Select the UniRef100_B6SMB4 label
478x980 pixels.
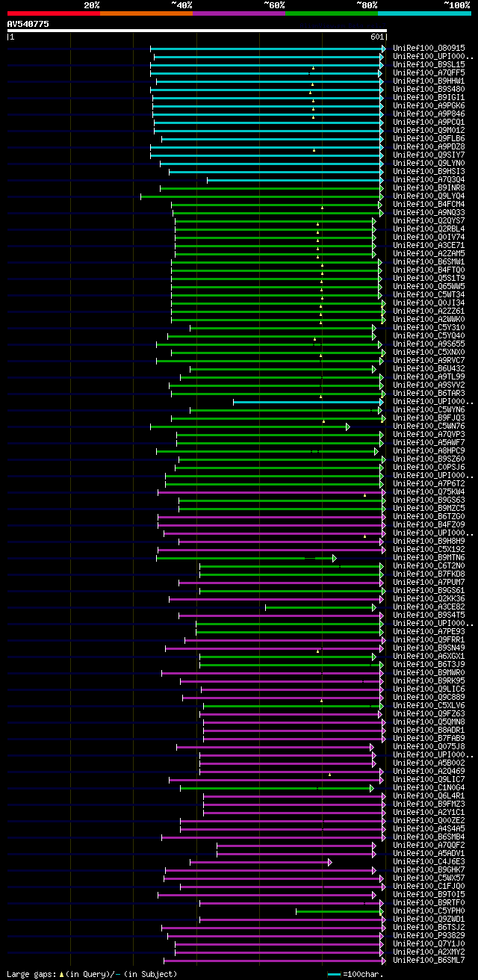(x=429, y=837)
